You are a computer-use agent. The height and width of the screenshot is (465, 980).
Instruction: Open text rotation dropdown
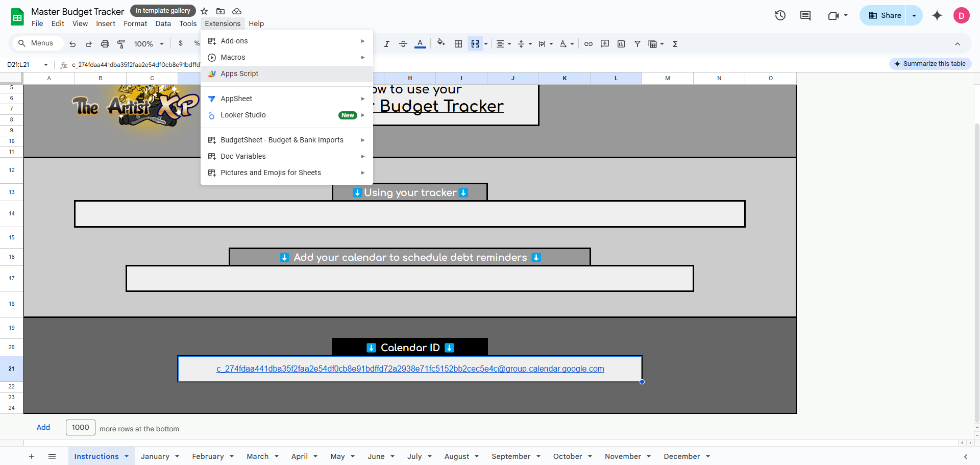(567, 44)
